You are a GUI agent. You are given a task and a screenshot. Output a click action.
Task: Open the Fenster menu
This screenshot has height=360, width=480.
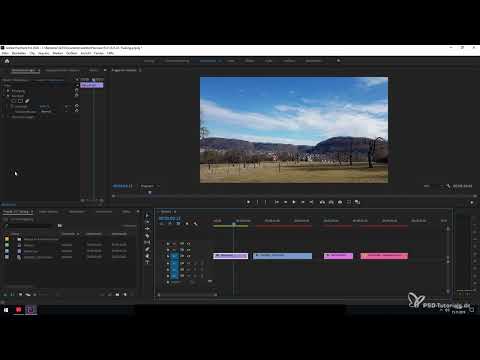point(99,53)
